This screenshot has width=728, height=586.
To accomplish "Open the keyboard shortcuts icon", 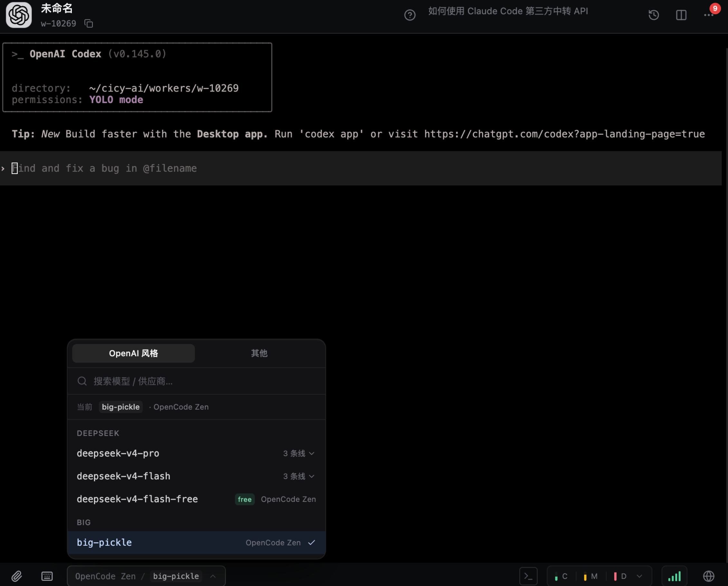I will [47, 576].
